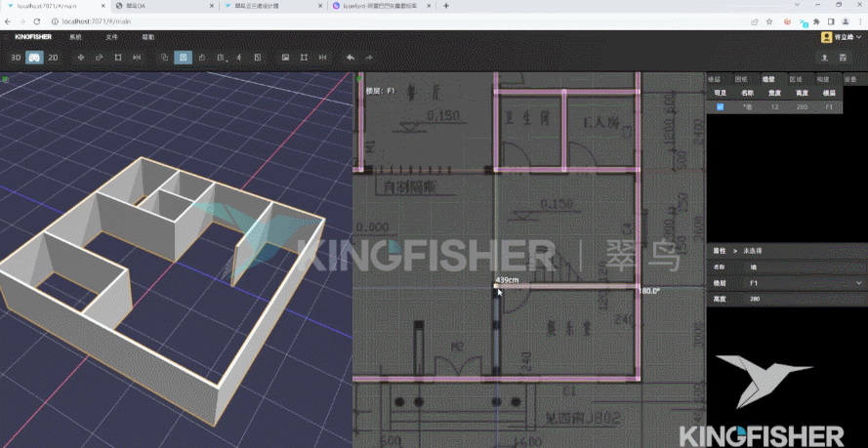Toggle the highlighted wall-drawing tool icon
Viewport: 868px width, 448px height.
pyautogui.click(x=184, y=58)
